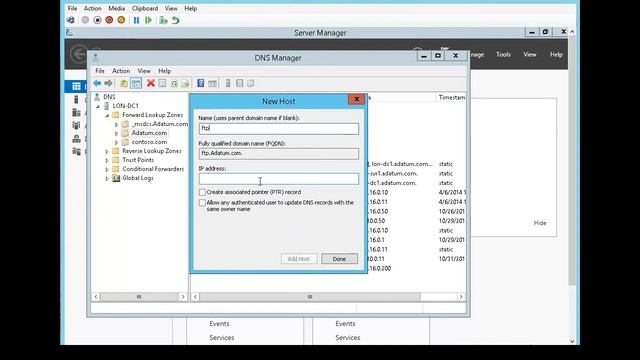640x360 pixels.
Task: Click the red X Delete icon
Action: click(151, 83)
